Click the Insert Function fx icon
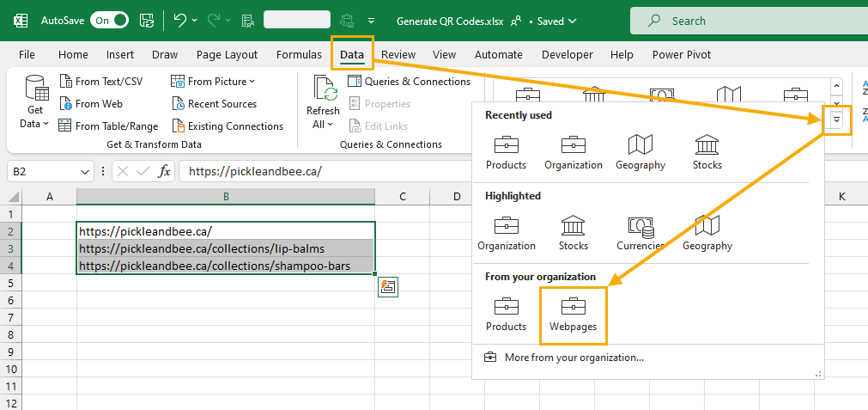The height and width of the screenshot is (410, 868). [164, 171]
